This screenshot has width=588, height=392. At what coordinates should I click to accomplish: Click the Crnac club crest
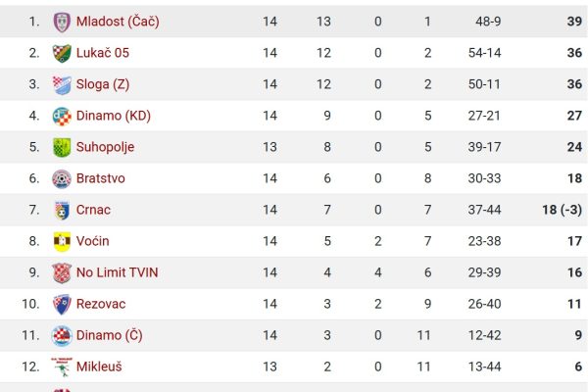coord(62,211)
